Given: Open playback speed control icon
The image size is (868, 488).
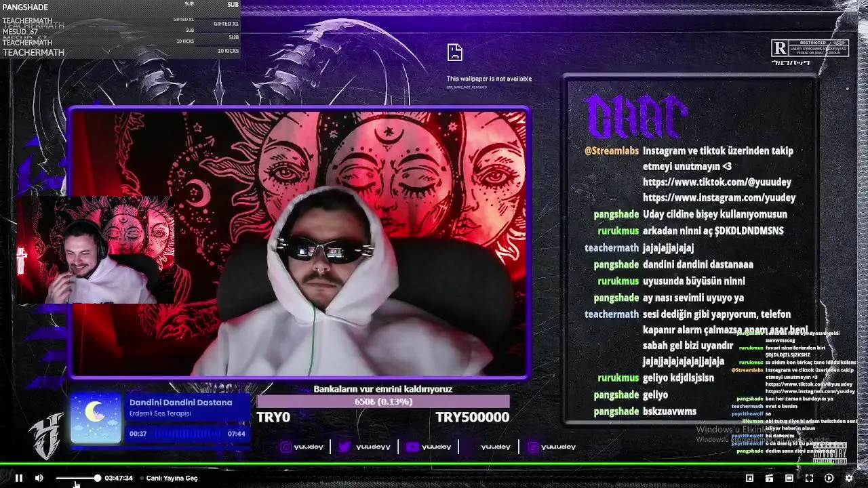Looking at the screenshot, I should [x=829, y=478].
